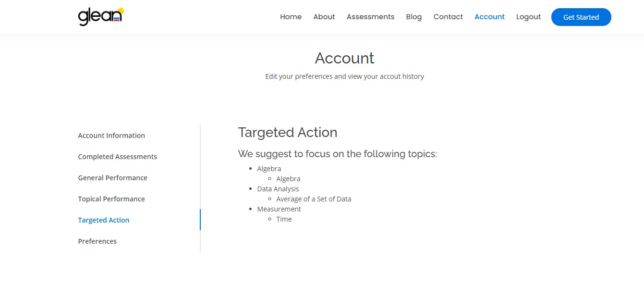The height and width of the screenshot is (299, 644).
Task: Go to the Home page
Action: pyautogui.click(x=291, y=17)
